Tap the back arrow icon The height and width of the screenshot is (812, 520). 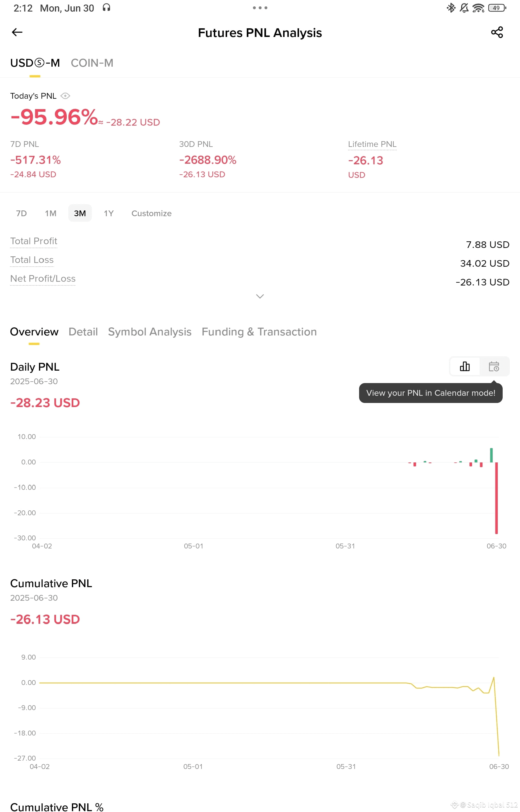17,32
